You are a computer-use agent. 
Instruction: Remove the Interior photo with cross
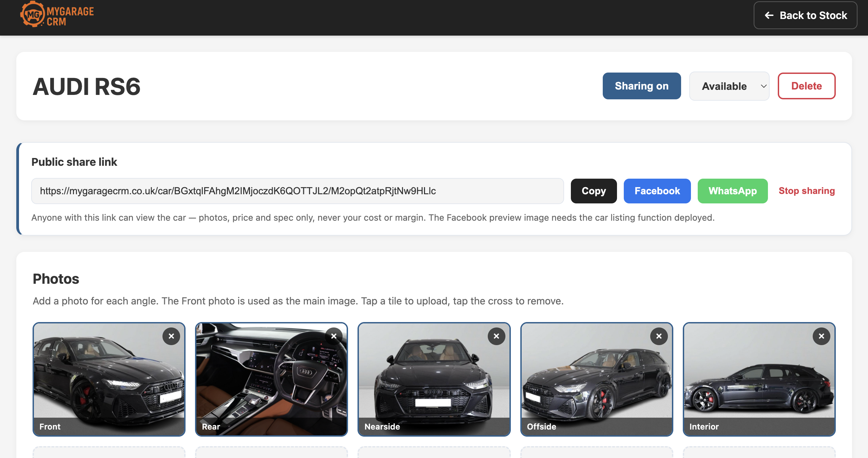click(821, 336)
